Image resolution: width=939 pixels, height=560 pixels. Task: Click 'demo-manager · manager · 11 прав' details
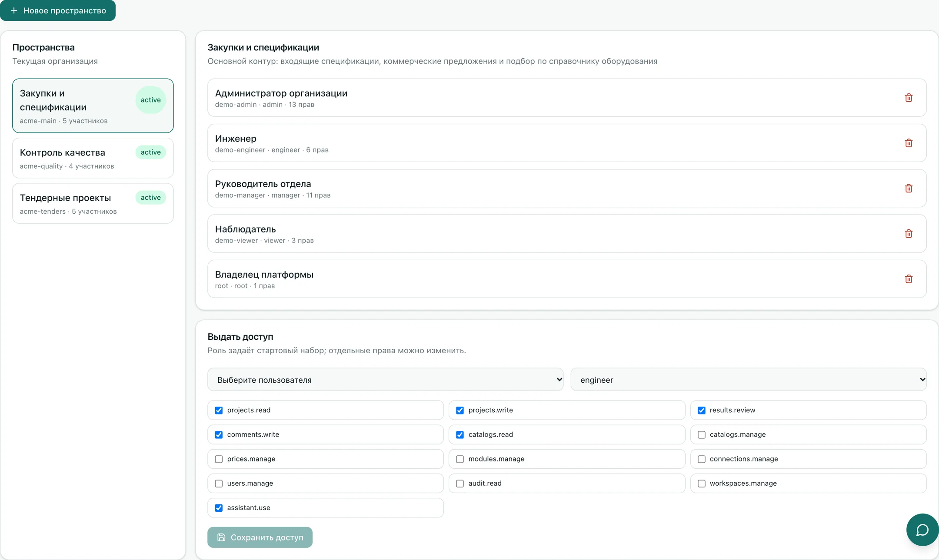(x=273, y=195)
